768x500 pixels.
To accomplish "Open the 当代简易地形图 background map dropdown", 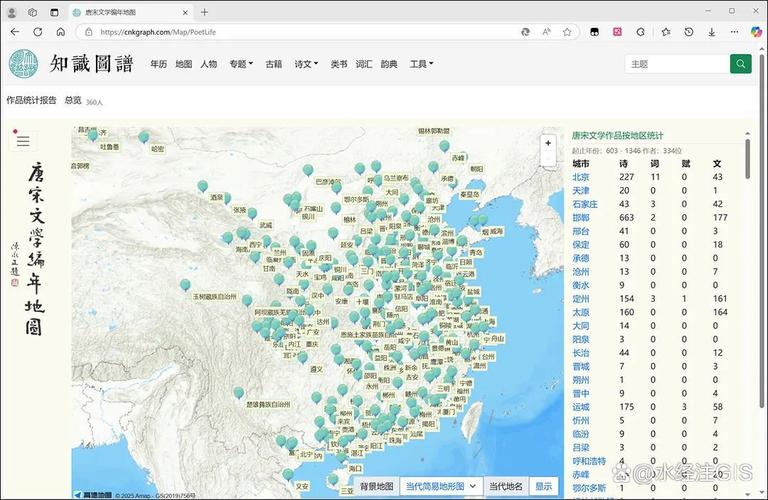I will (x=441, y=486).
